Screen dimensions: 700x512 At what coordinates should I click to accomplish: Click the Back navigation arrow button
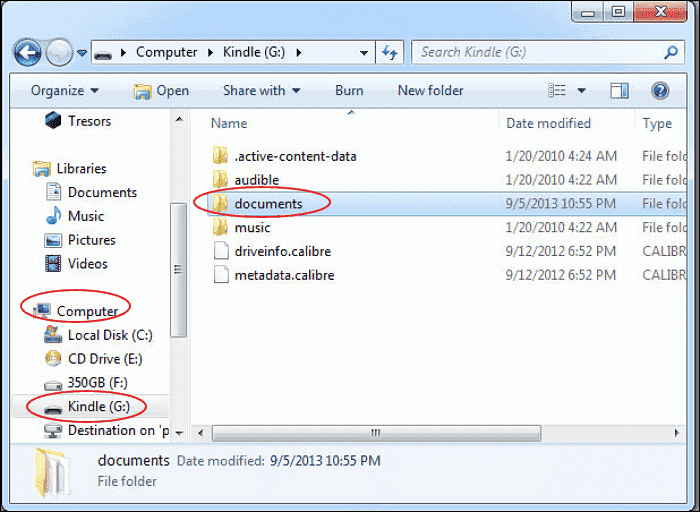pyautogui.click(x=27, y=52)
